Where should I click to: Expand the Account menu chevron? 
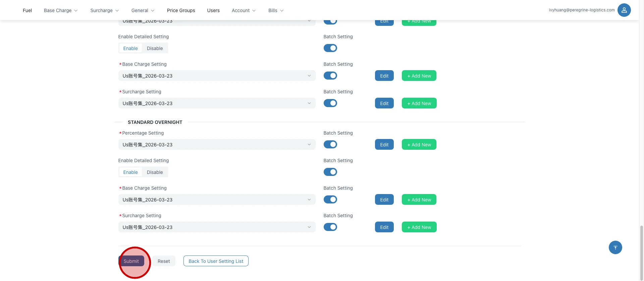(254, 11)
